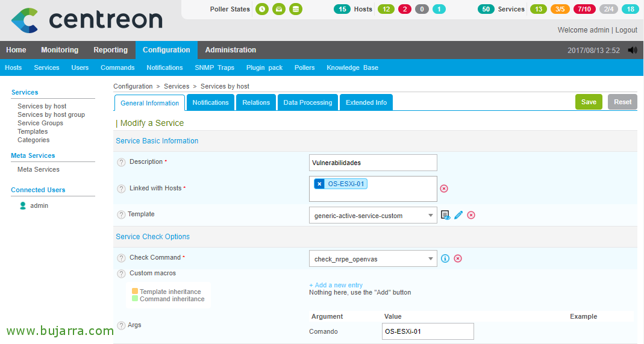Go to Pollers submenu
The width and height of the screenshot is (644, 344).
(x=304, y=67)
